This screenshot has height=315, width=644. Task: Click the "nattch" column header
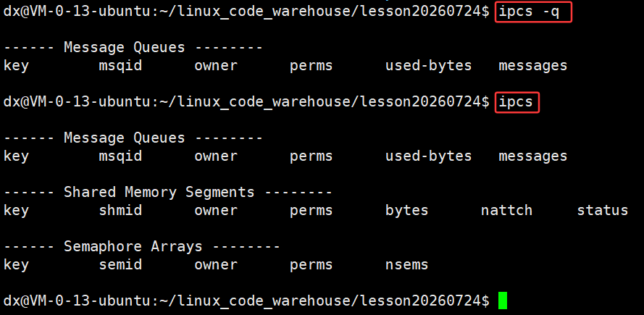tap(507, 210)
